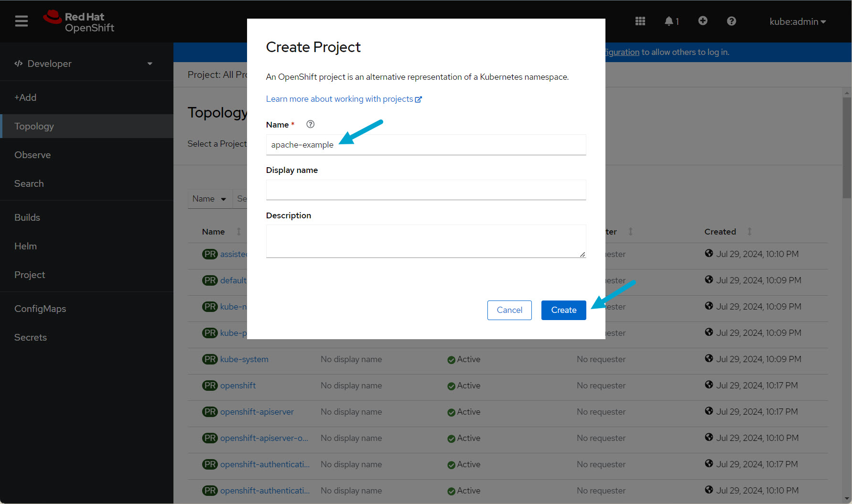Navigate to the Builds section
Screen dimensions: 852x504
tap(27, 217)
